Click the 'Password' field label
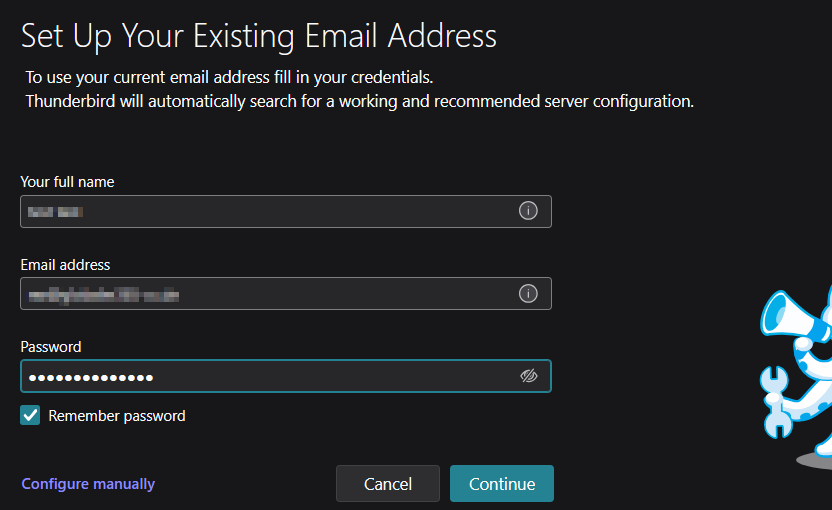Image resolution: width=832 pixels, height=510 pixels. 51,347
